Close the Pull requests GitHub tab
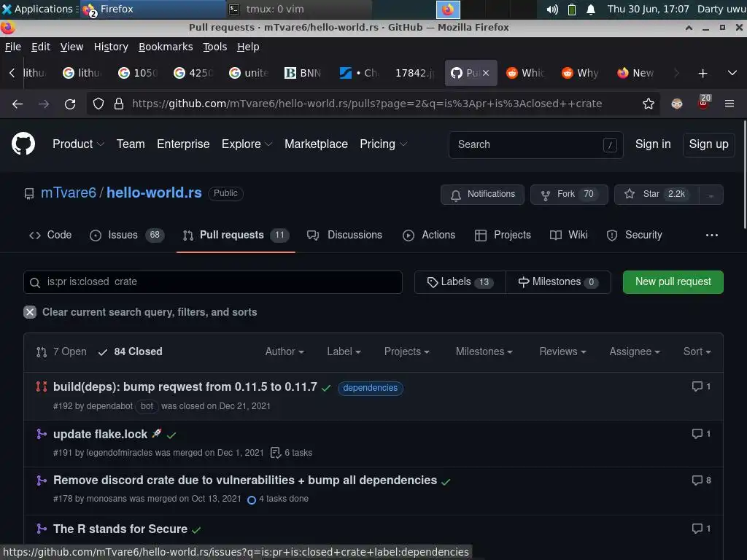Screen dimensions: 747x560 click(485, 73)
